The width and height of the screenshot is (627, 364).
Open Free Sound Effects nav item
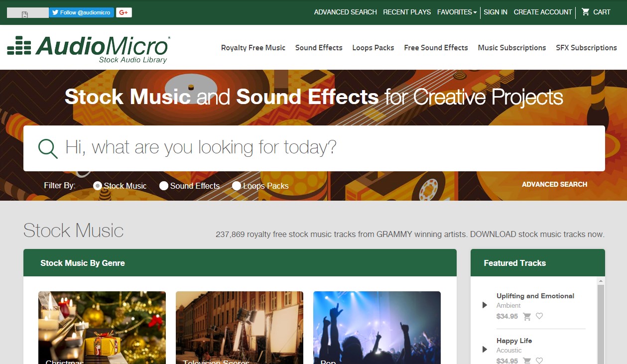[436, 48]
